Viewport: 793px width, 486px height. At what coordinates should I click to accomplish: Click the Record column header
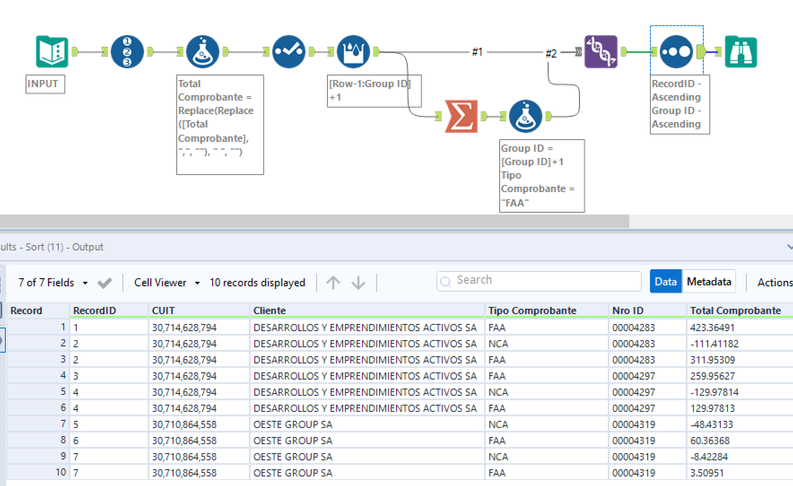(x=38, y=311)
